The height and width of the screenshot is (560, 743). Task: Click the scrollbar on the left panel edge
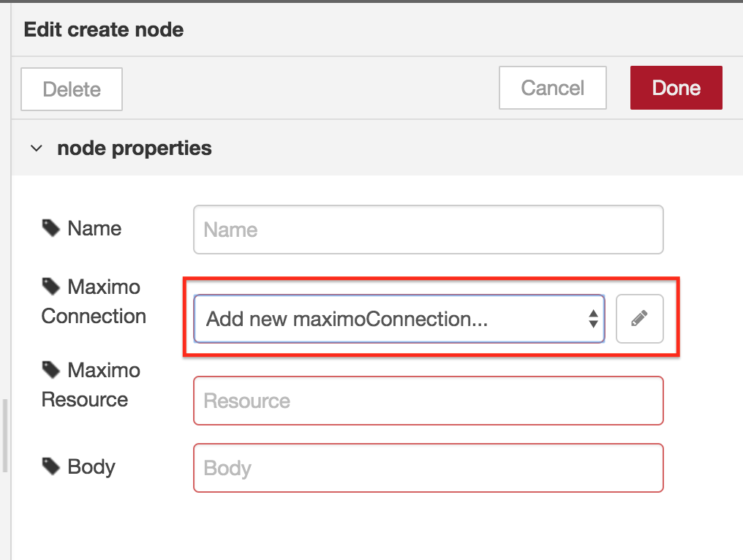click(x=4, y=436)
